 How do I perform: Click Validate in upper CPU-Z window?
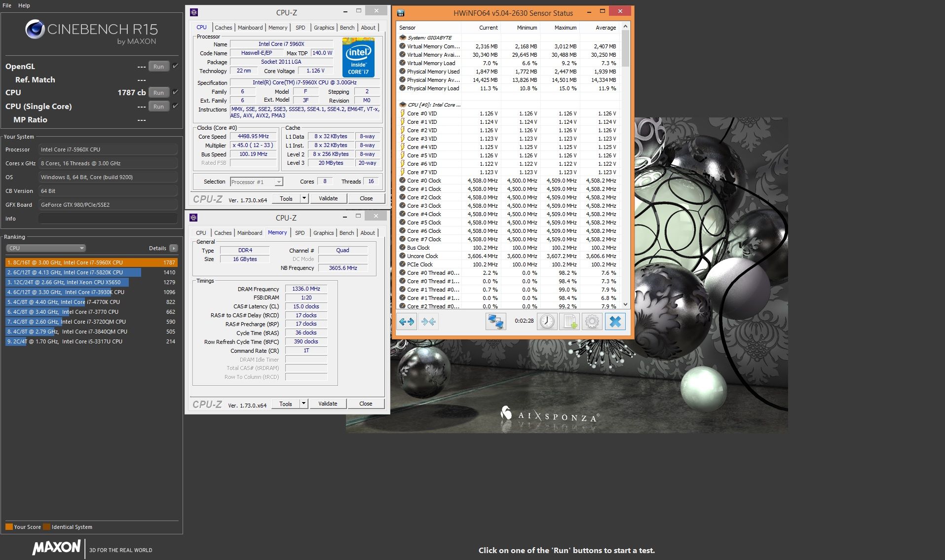coord(328,198)
